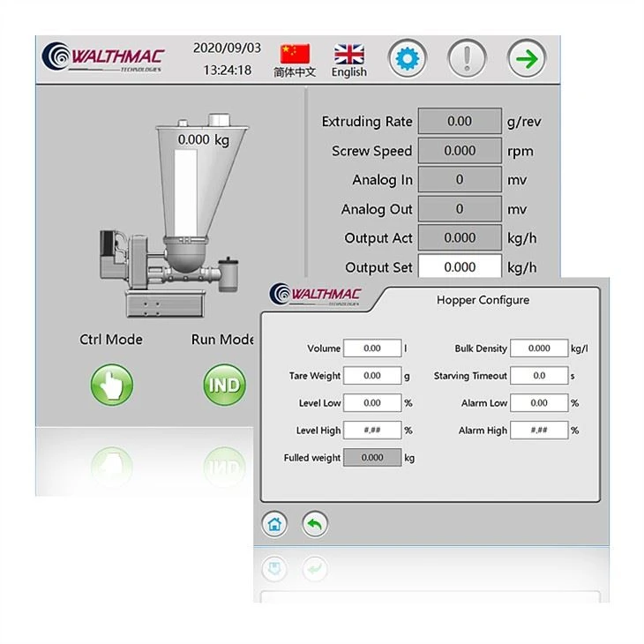644x644 pixels.
Task: Click the Extruding Rate value box
Action: coord(460,121)
